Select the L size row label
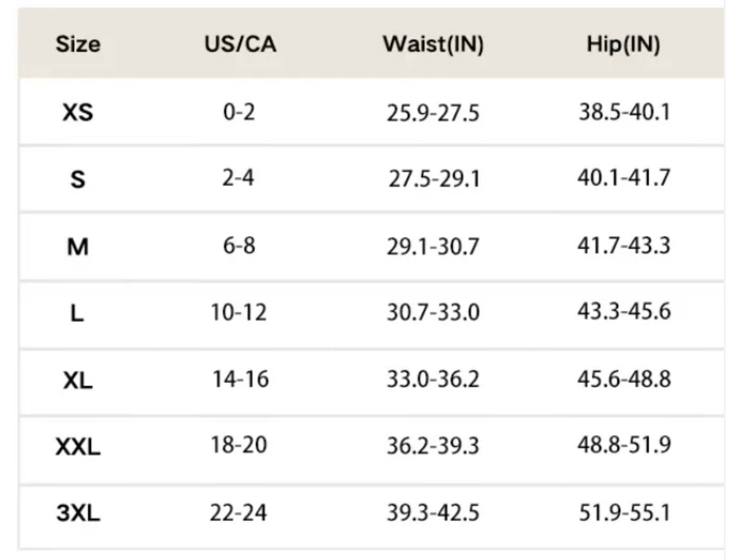The height and width of the screenshot is (560, 736). pos(78,314)
